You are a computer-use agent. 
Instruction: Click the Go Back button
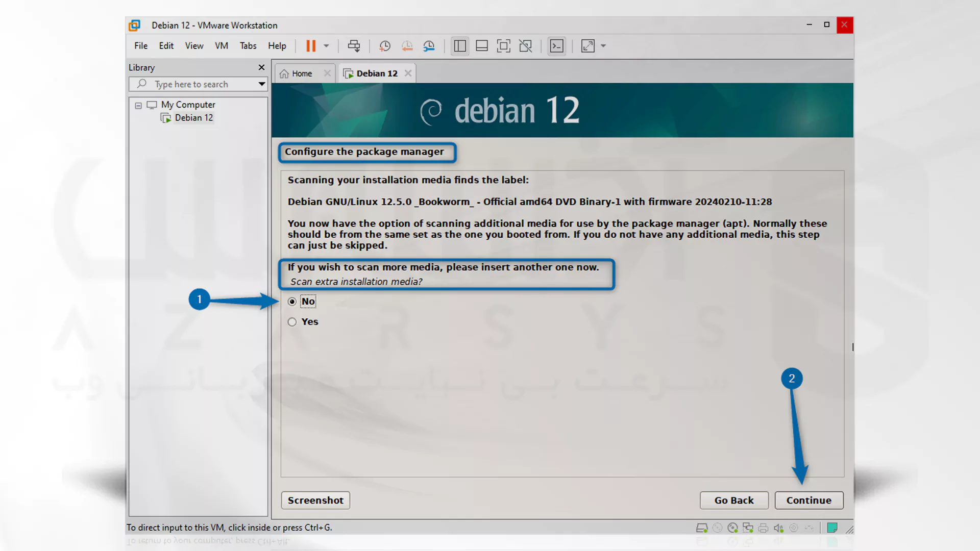tap(734, 500)
